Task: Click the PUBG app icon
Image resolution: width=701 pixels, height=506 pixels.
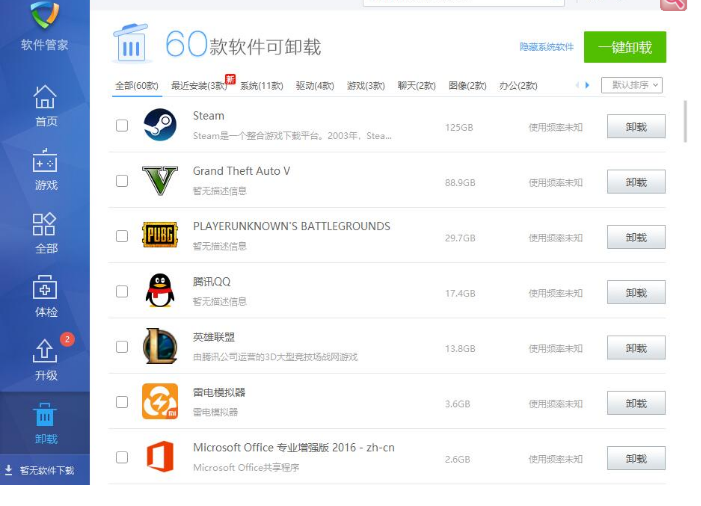Action: 160,235
